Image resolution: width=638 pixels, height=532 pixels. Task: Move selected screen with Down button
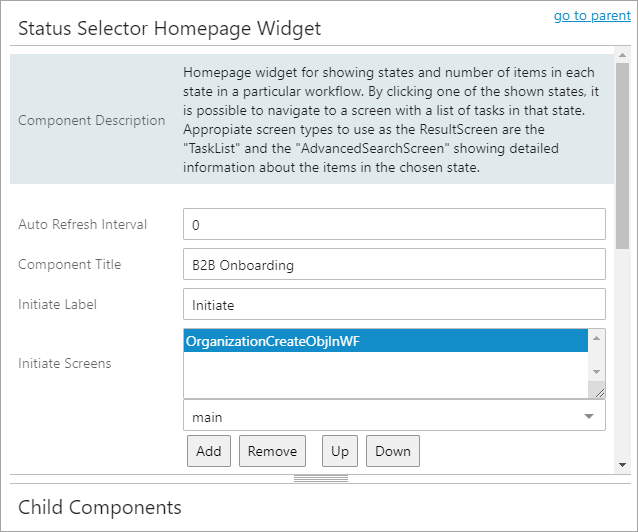(x=393, y=451)
